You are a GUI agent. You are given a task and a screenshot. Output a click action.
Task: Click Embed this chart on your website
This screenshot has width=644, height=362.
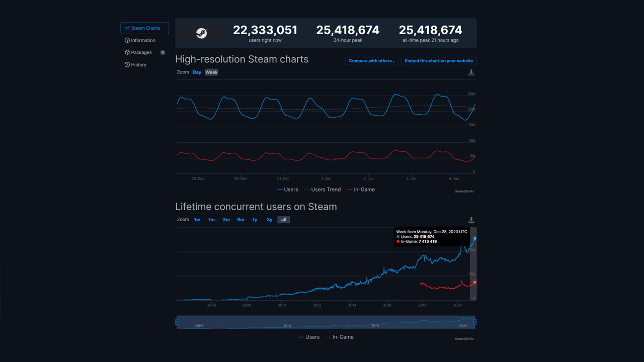(439, 61)
